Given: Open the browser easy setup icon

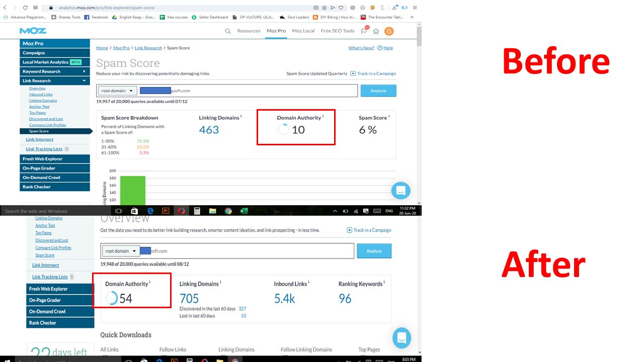Looking at the screenshot, I should point(415,8).
